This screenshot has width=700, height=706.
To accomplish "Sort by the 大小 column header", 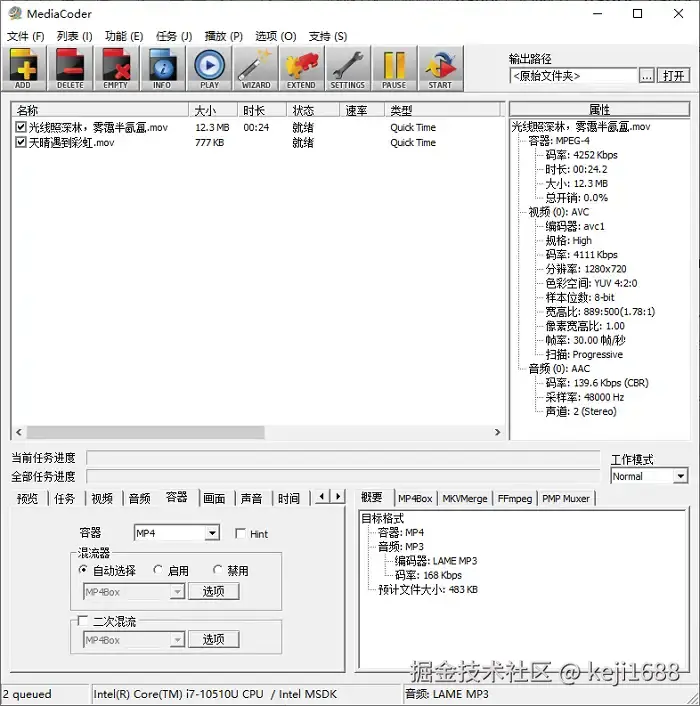I will point(213,110).
